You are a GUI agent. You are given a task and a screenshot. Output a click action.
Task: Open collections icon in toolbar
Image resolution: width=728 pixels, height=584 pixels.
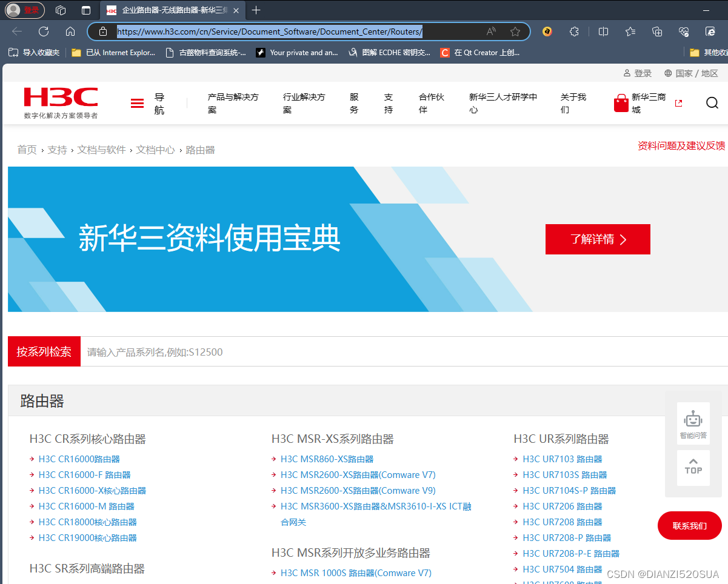[657, 32]
